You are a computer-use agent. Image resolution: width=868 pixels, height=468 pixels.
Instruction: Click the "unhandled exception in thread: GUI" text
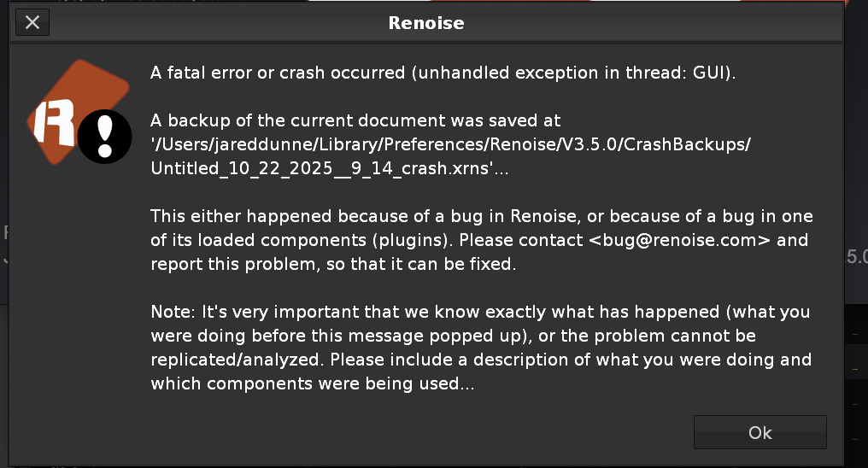572,73
